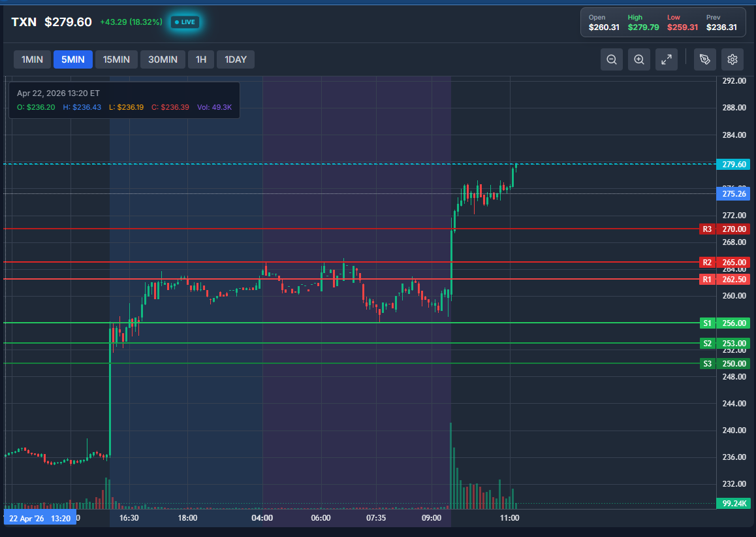The width and height of the screenshot is (756, 537).
Task: Select the S3 250.00 support label
Action: tap(725, 364)
